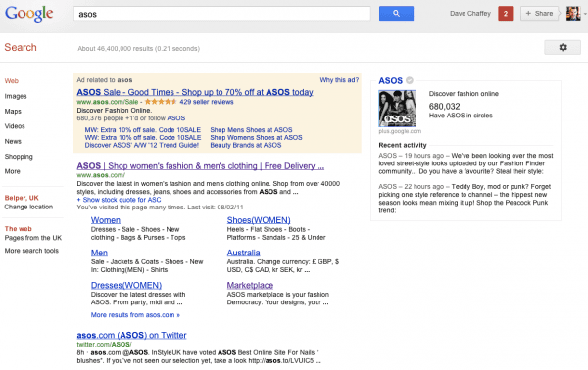
Task: Click into the search box containing asos
Action: coord(222,14)
